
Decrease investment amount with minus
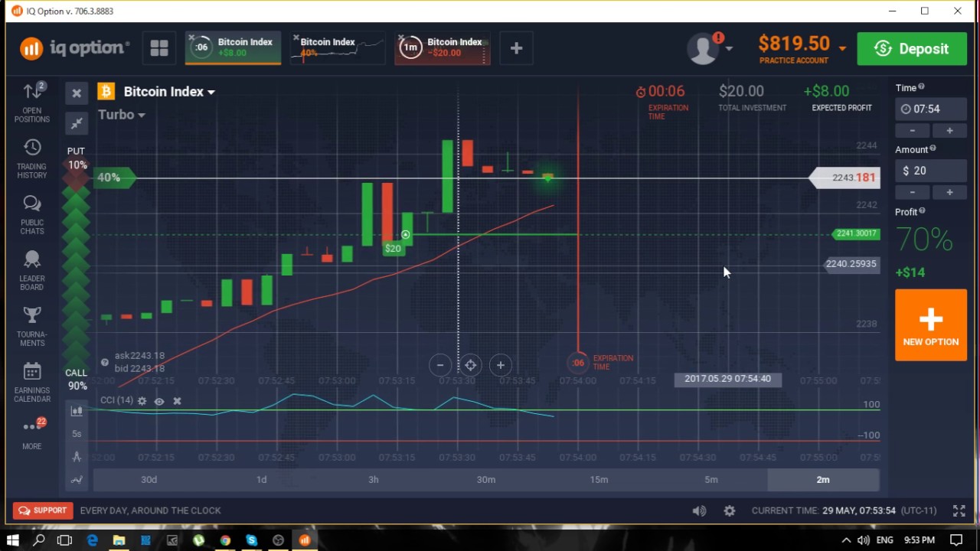[x=913, y=192]
